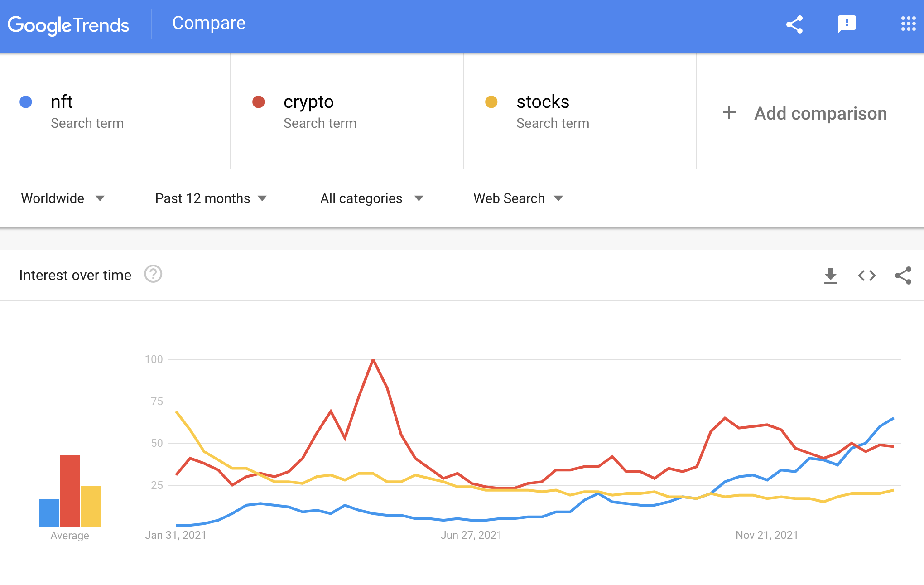
Task: Click the share icon in top header
Action: coord(794,24)
